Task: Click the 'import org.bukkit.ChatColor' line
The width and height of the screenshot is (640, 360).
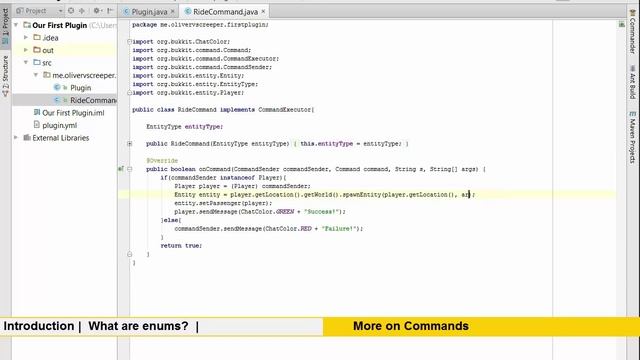Action: tap(181, 42)
